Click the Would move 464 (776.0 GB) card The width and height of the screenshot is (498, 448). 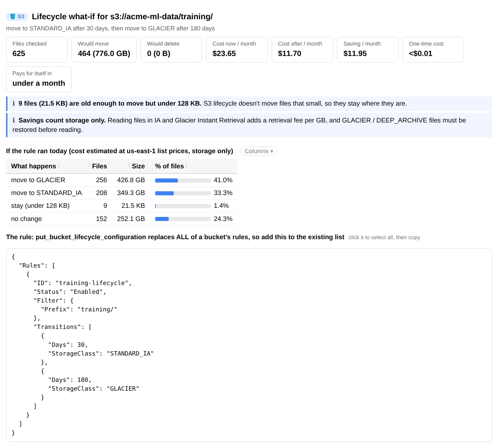(104, 50)
